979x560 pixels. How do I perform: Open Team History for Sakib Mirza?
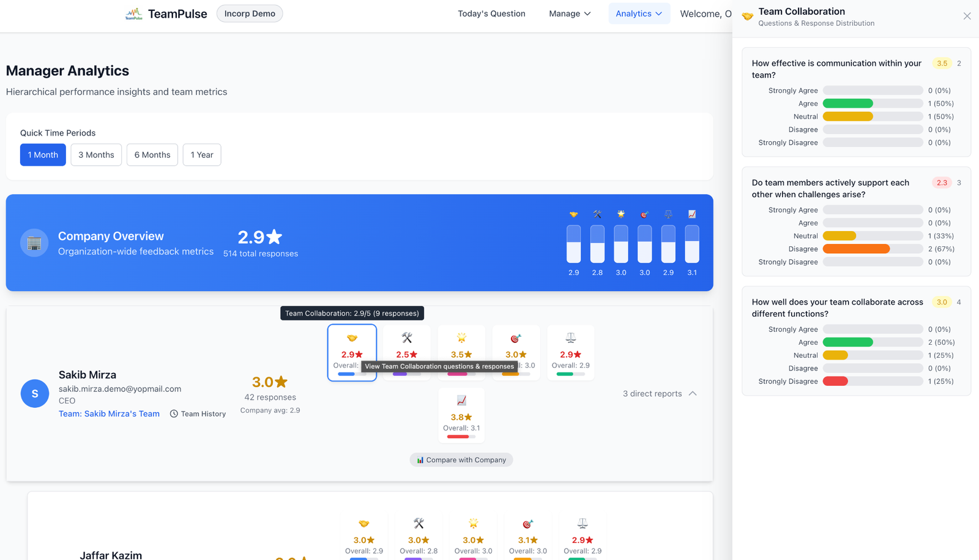(198, 414)
